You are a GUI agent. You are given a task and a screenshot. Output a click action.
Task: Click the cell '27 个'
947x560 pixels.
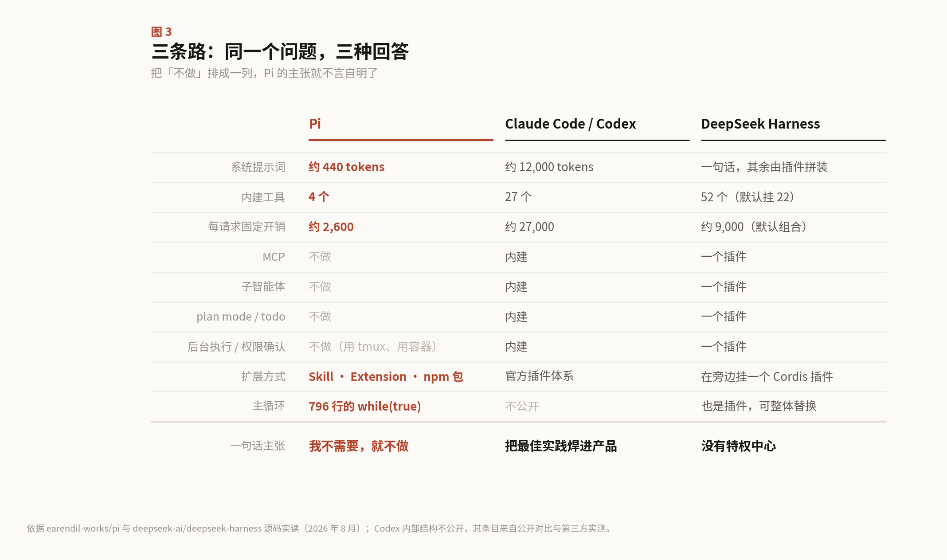[x=518, y=197]
